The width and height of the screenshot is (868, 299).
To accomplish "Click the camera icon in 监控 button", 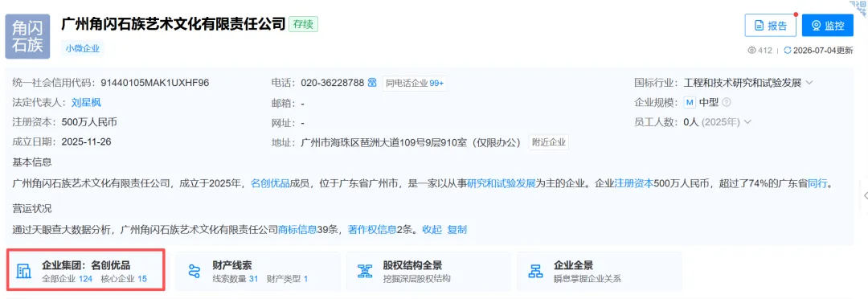I will tap(816, 26).
